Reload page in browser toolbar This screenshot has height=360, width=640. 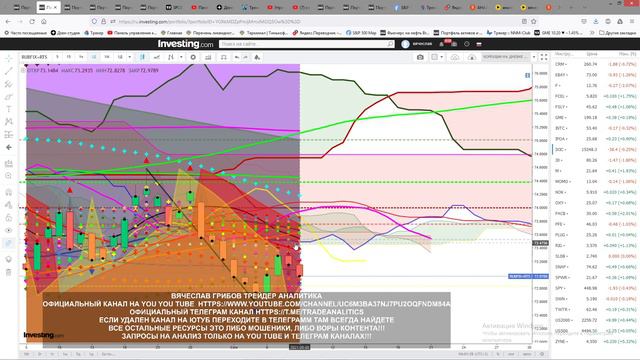[32, 21]
